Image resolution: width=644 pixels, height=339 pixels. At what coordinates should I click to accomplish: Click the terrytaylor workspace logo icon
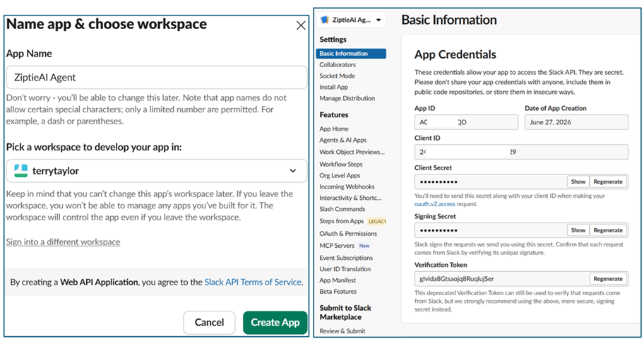point(20,170)
